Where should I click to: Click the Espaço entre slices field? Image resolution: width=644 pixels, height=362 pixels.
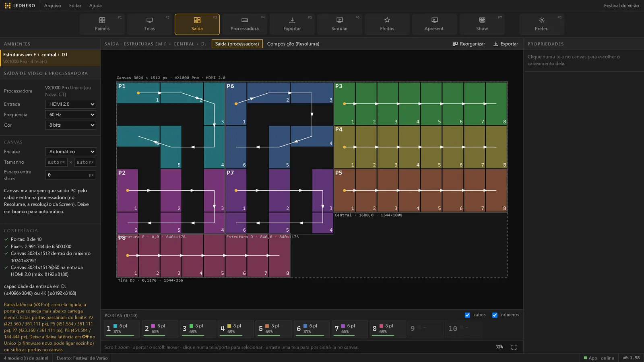point(70,175)
